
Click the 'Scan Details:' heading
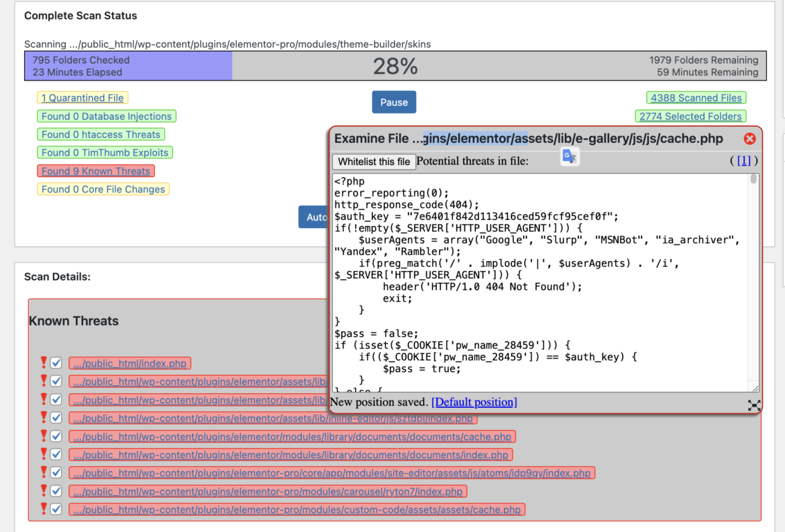tap(57, 277)
